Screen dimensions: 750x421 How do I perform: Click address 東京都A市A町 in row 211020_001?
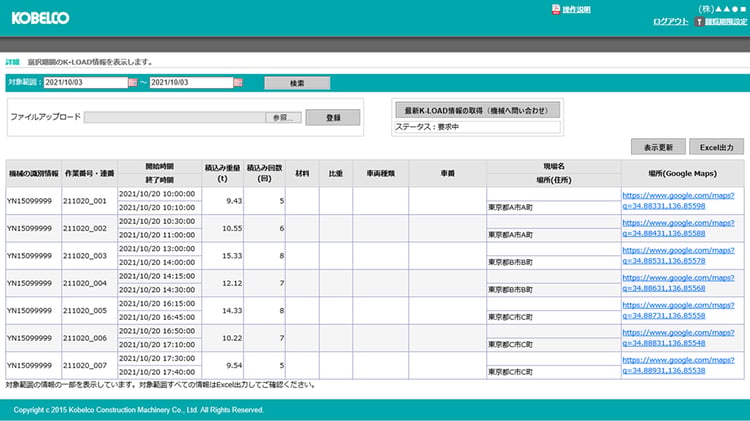click(x=510, y=207)
